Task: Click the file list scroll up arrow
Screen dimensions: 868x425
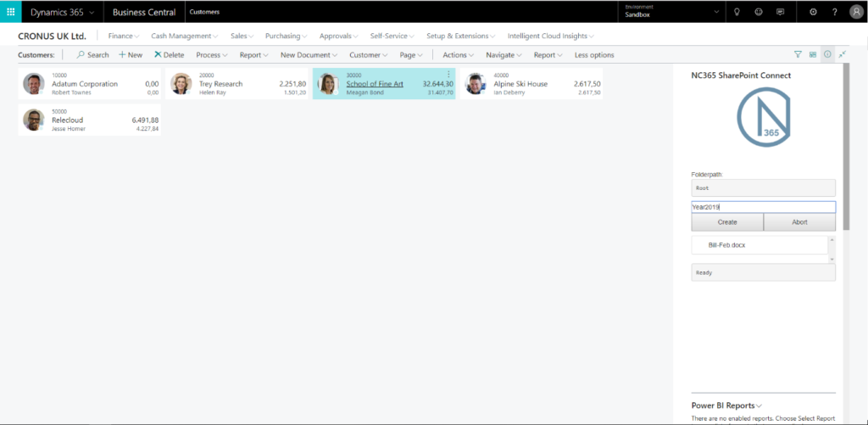Action: pyautogui.click(x=832, y=239)
